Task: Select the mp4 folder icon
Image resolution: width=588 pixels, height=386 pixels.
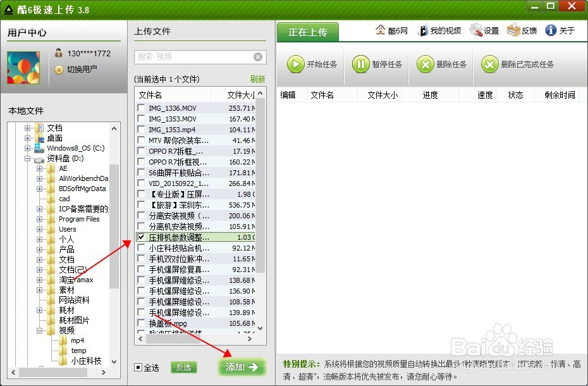Action: click(63, 340)
